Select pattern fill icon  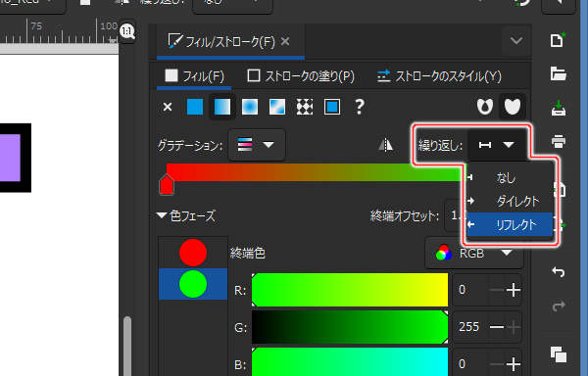click(305, 107)
